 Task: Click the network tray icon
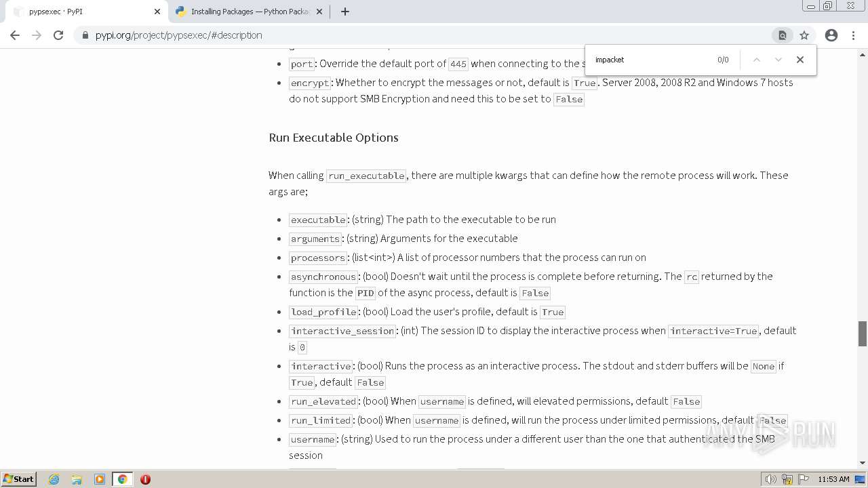coord(787,479)
